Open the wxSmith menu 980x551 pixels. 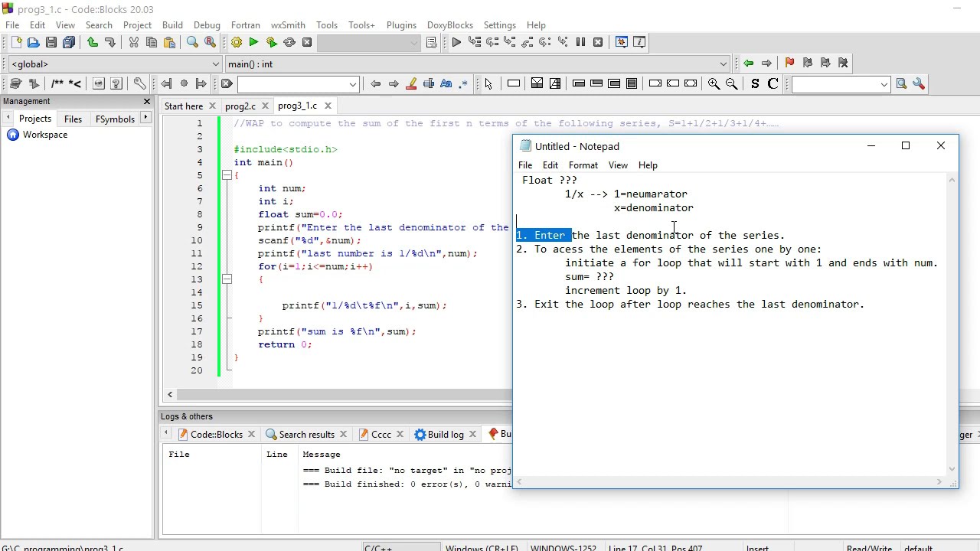pyautogui.click(x=288, y=25)
